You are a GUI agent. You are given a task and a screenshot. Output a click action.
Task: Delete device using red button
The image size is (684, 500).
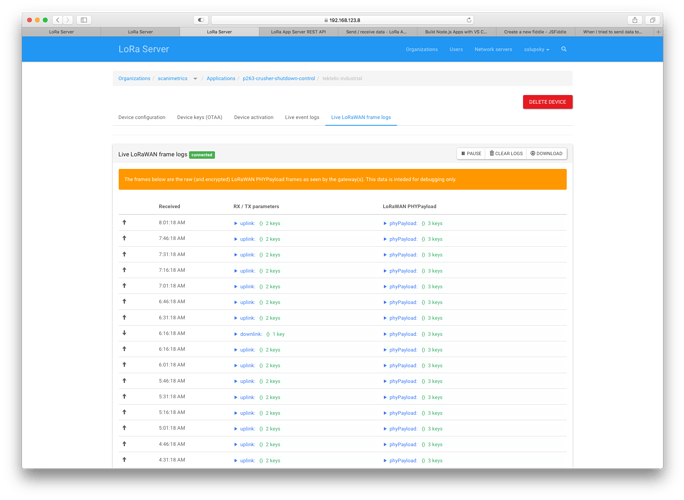pyautogui.click(x=547, y=102)
